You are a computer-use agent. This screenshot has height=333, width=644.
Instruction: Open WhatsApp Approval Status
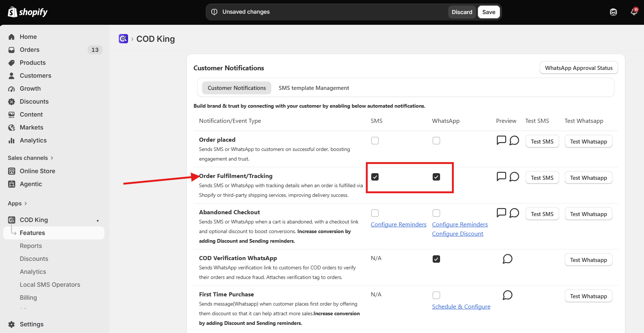pyautogui.click(x=579, y=68)
